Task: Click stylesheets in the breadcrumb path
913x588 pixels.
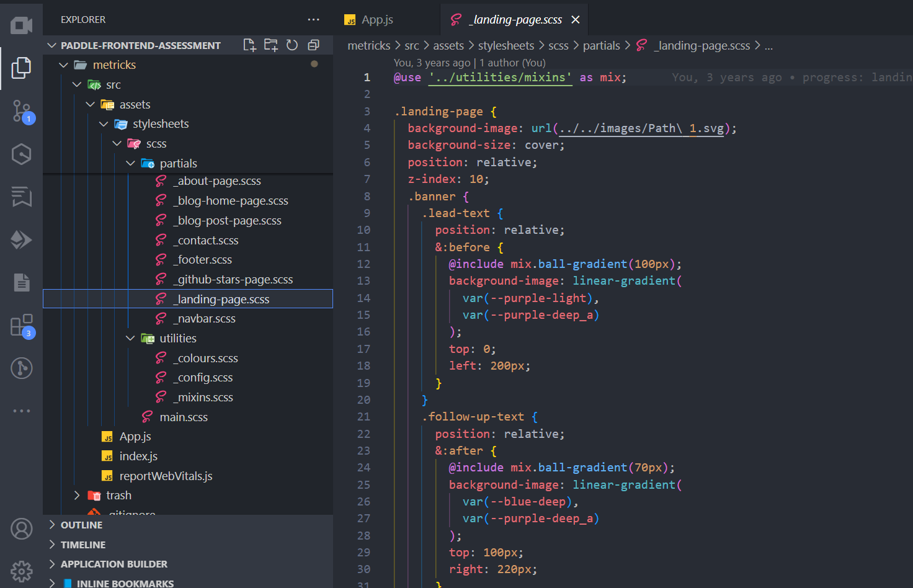Action: pos(505,46)
